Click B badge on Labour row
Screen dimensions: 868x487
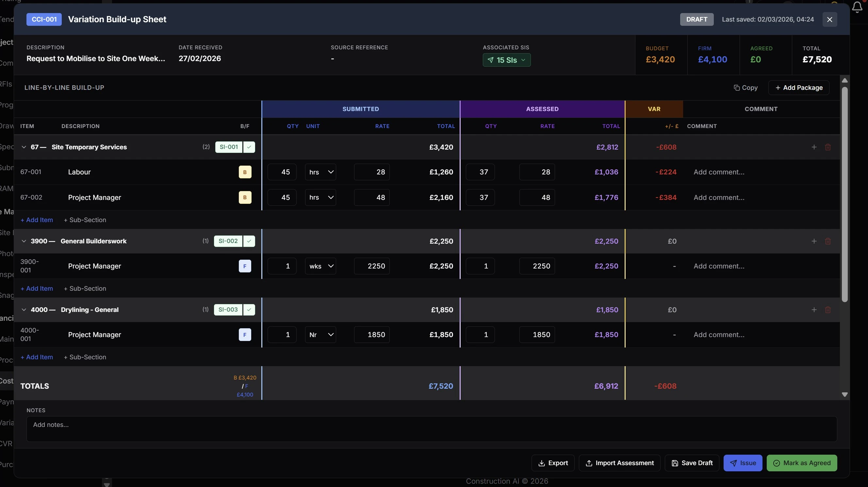click(x=245, y=172)
